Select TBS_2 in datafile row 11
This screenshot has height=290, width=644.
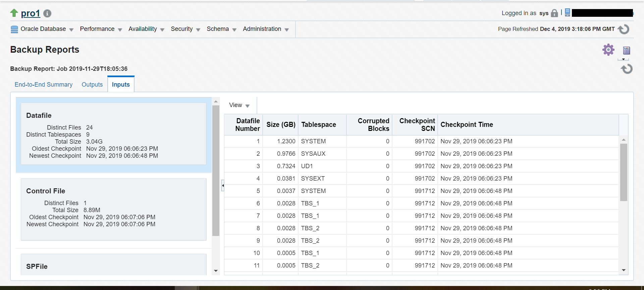coord(310,265)
